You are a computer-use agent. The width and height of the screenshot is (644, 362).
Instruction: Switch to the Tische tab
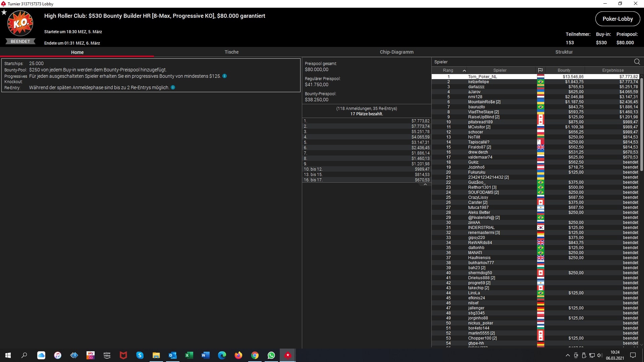coord(231,52)
